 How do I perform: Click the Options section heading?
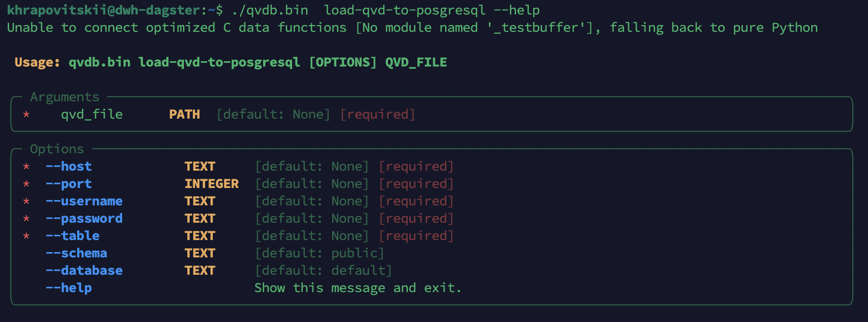[57, 149]
